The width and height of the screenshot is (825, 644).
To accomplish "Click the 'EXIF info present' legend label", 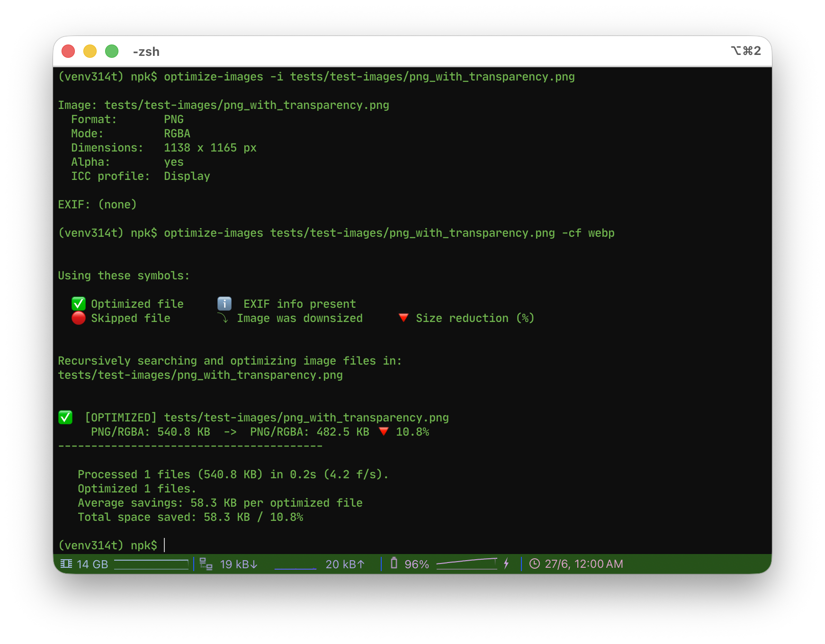I will [x=300, y=304].
